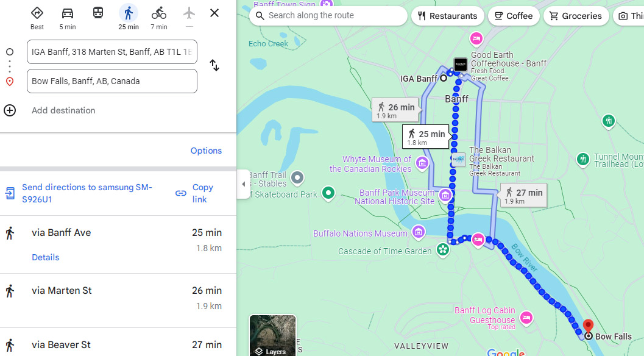644x356 pixels.
Task: Click the 27 min route label on map
Action: pyautogui.click(x=523, y=195)
